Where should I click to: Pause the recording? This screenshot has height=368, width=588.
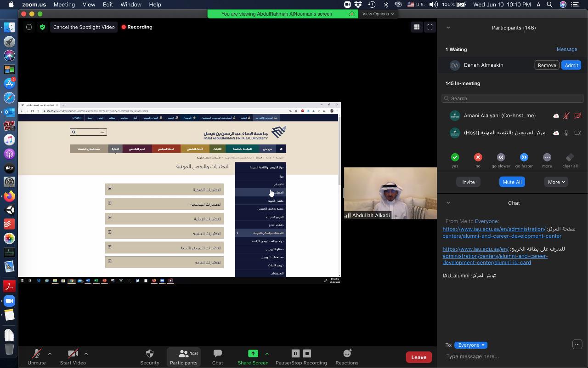point(295,353)
